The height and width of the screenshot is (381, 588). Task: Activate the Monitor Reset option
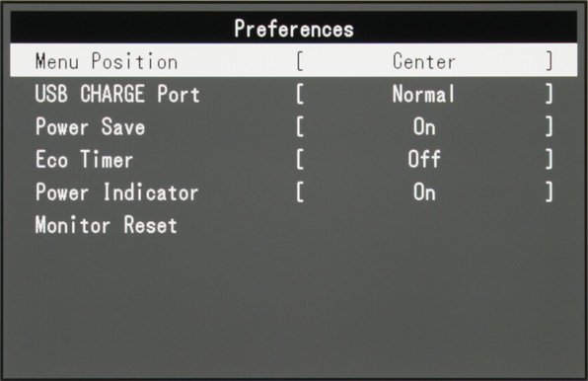106,225
